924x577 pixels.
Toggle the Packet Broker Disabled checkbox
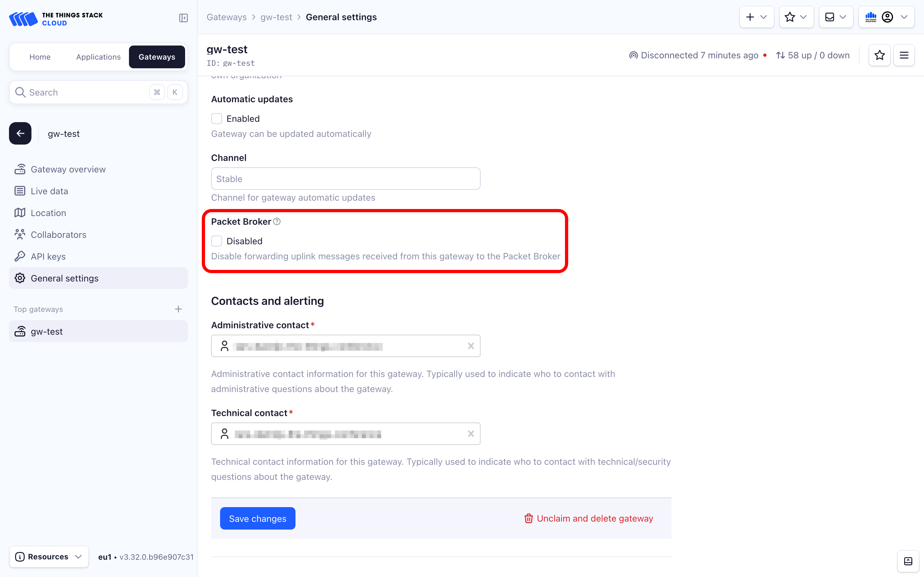click(217, 241)
